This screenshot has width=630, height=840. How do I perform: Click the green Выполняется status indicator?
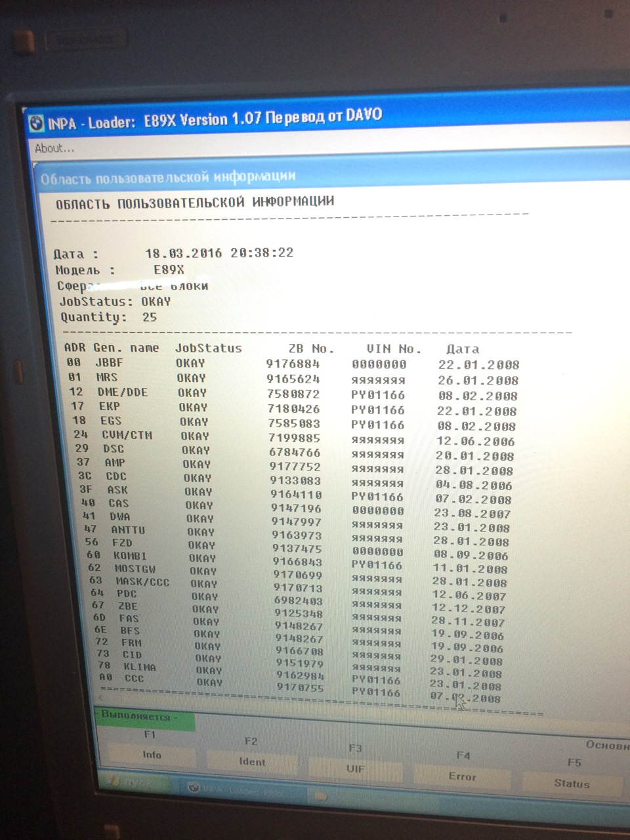coord(145,717)
